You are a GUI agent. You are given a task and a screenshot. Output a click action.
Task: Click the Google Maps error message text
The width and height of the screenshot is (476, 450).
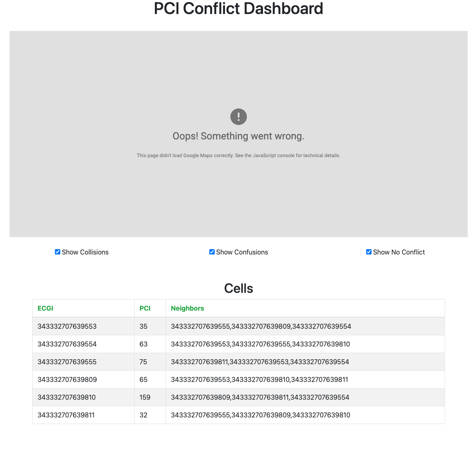tap(238, 155)
